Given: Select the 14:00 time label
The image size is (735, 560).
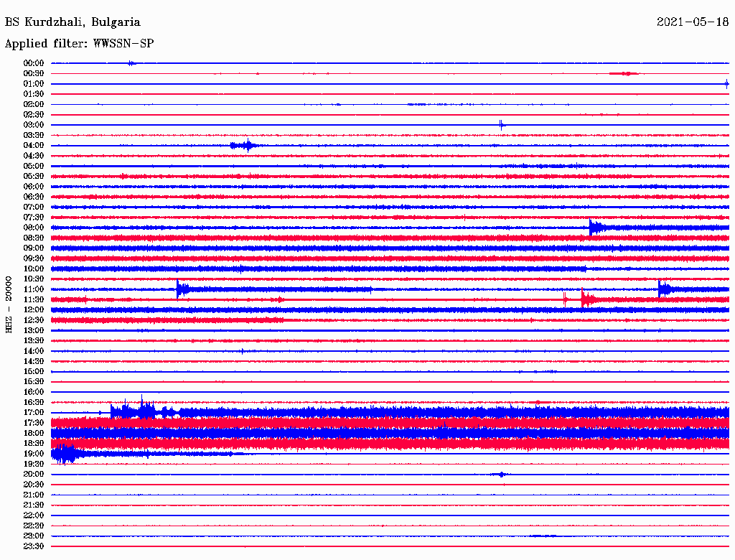Looking at the screenshot, I should pos(34,351).
